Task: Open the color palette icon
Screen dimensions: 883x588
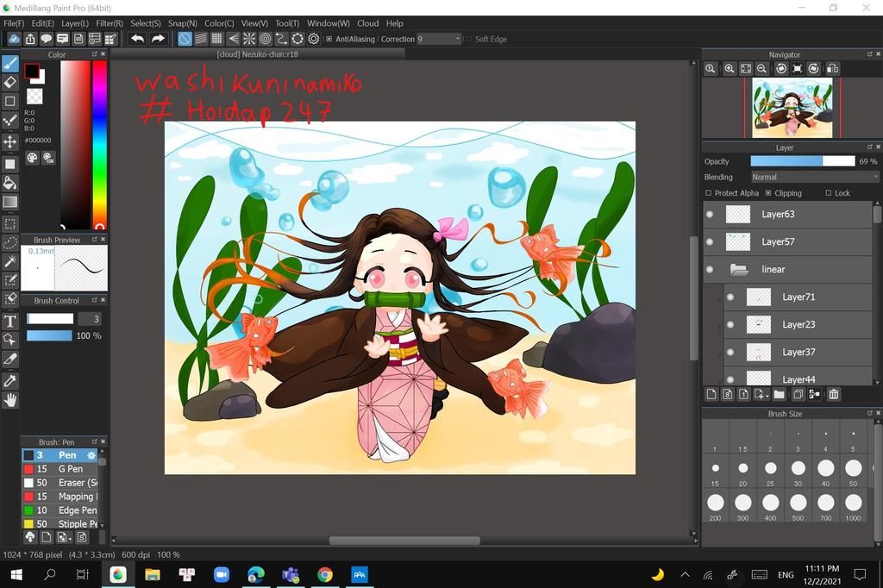Action: (x=32, y=158)
